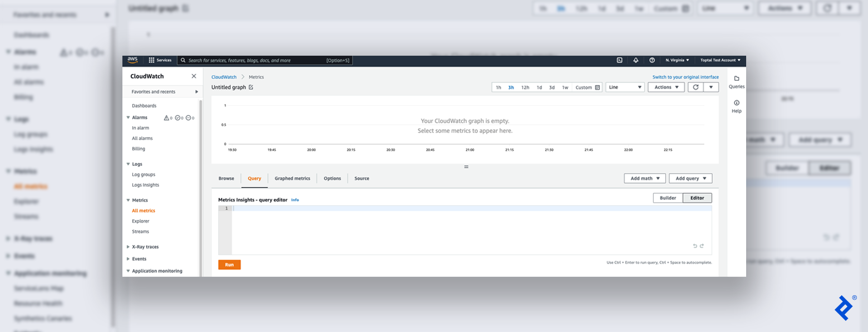Viewport: 868px width, 332px height.
Task: Open the Add math dropdown
Action: point(645,178)
